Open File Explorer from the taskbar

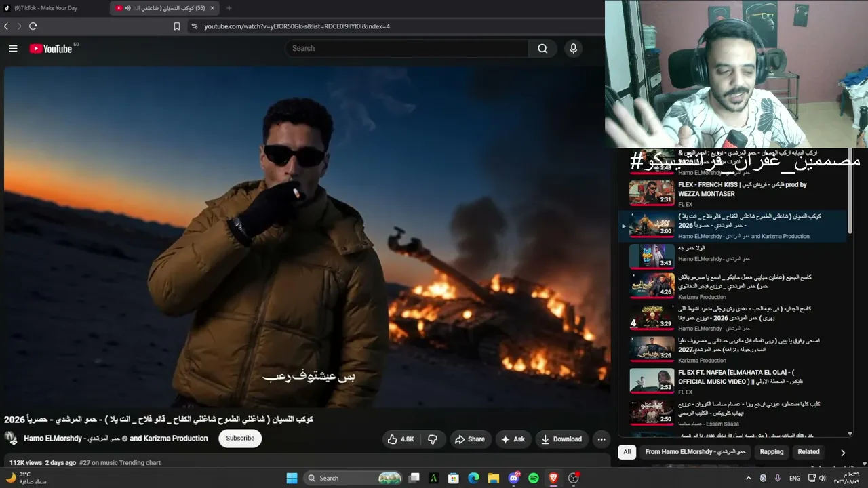[x=494, y=478]
